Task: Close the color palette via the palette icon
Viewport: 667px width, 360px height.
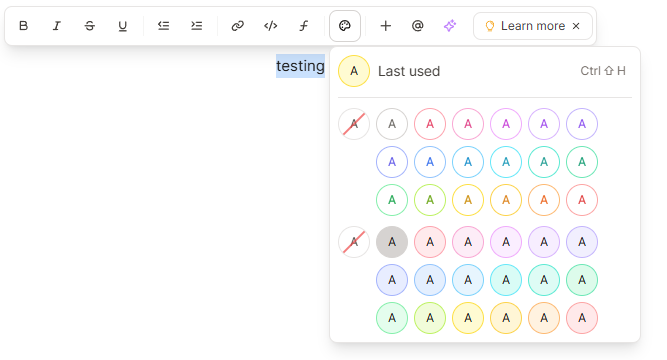Action: (x=345, y=26)
